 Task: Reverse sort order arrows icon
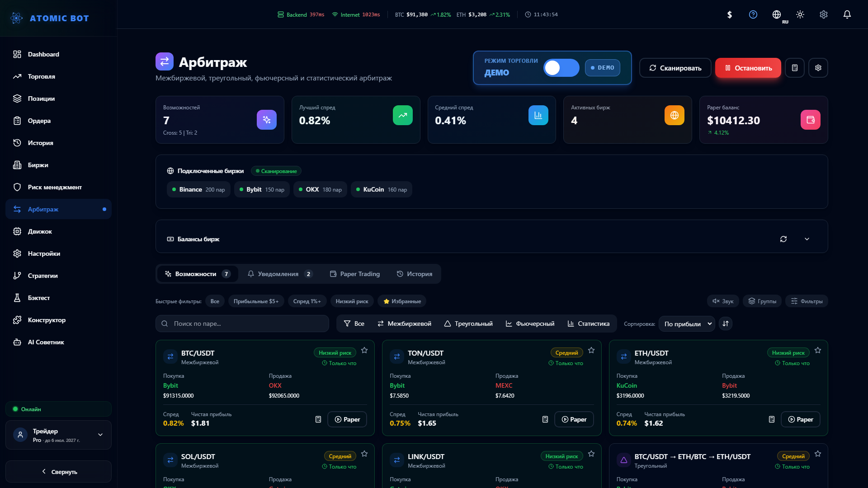(725, 324)
